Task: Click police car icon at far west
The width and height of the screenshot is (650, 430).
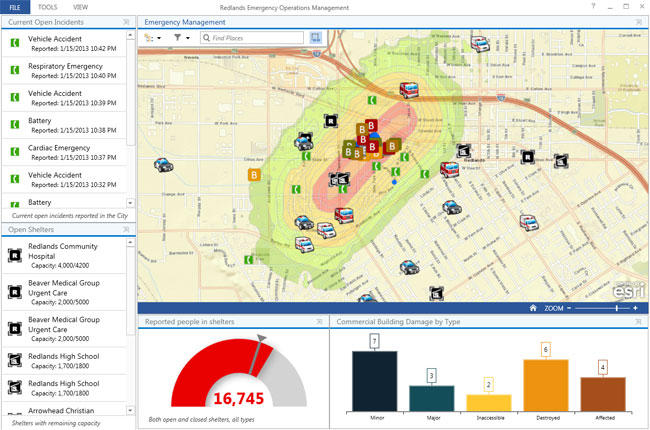Action: (163, 165)
